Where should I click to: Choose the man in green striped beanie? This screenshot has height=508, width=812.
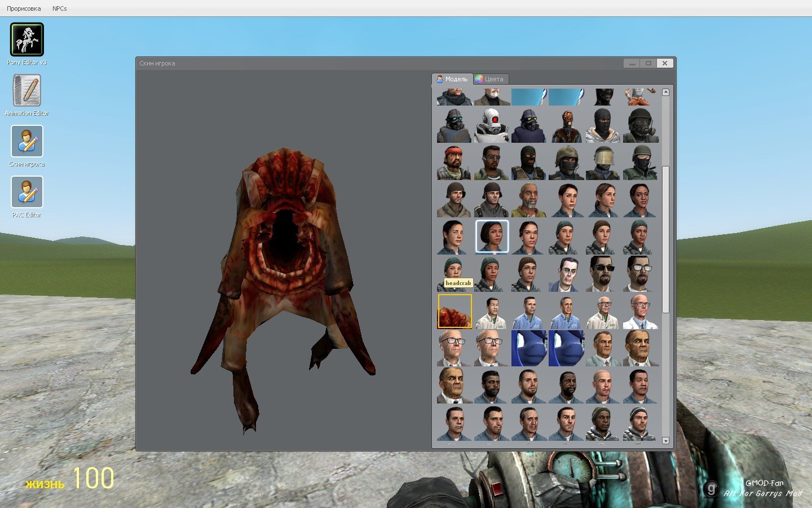[x=603, y=423]
